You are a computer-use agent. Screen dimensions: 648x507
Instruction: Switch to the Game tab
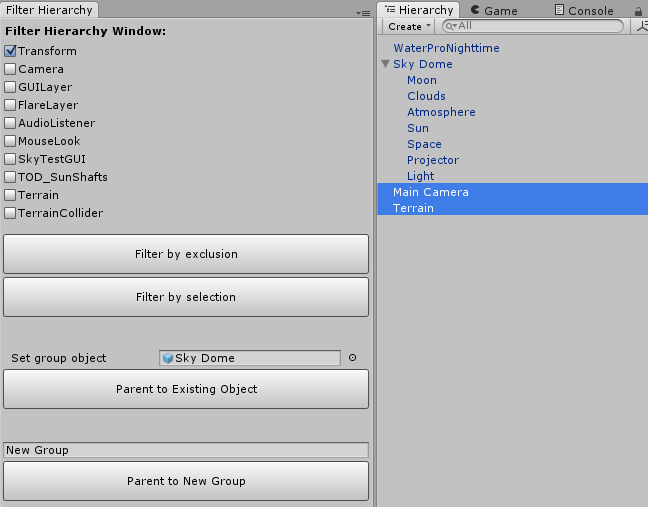click(x=494, y=11)
